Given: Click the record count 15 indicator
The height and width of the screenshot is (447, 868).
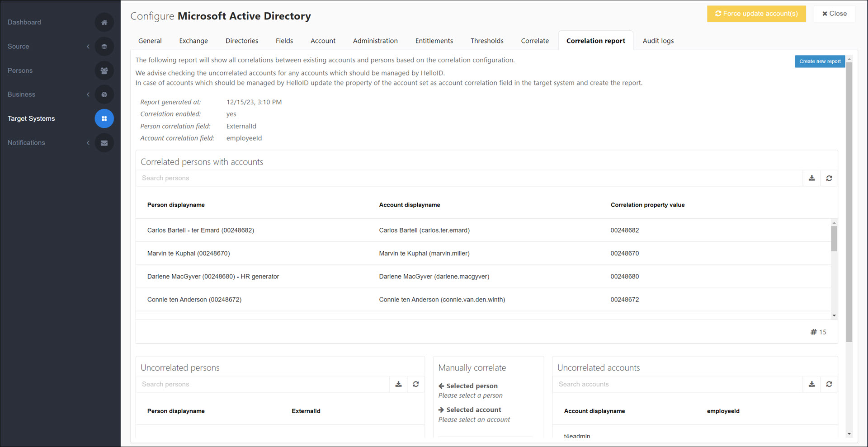Looking at the screenshot, I should pyautogui.click(x=818, y=332).
